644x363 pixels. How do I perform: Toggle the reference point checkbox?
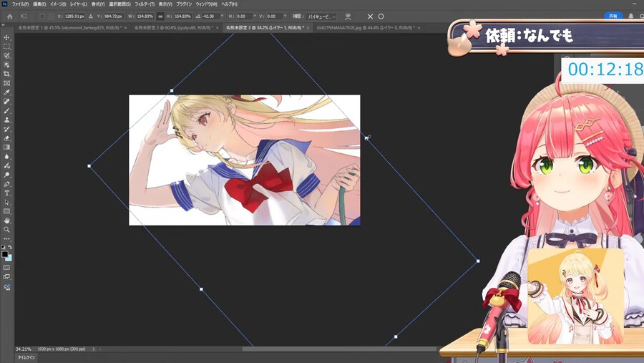click(x=42, y=16)
